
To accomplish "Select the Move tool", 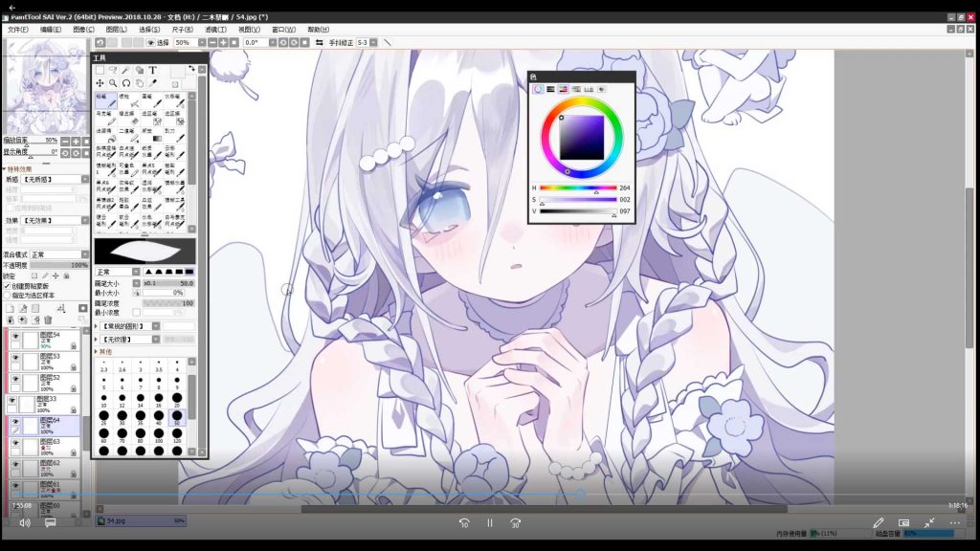I will 100,83.
